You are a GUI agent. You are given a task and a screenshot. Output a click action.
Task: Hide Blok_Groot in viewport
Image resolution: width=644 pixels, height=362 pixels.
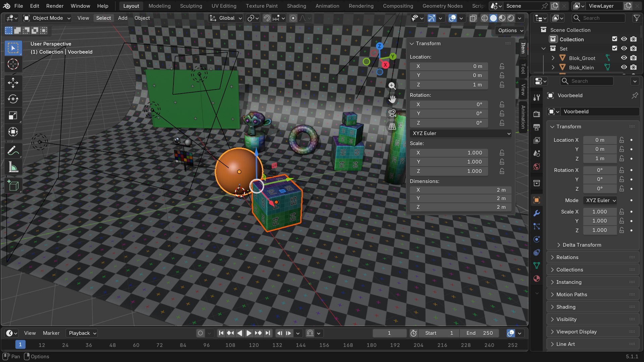coord(624,58)
